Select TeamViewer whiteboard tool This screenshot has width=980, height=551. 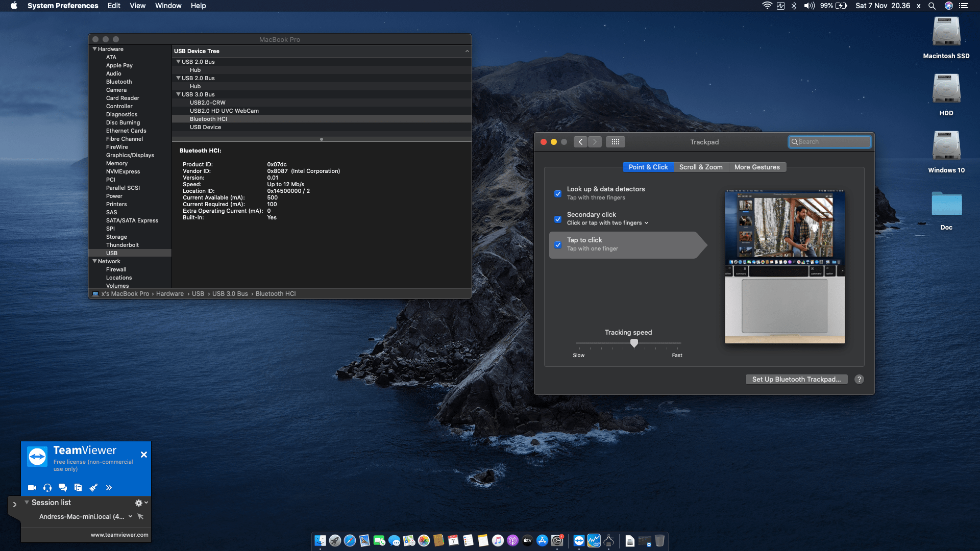(93, 488)
